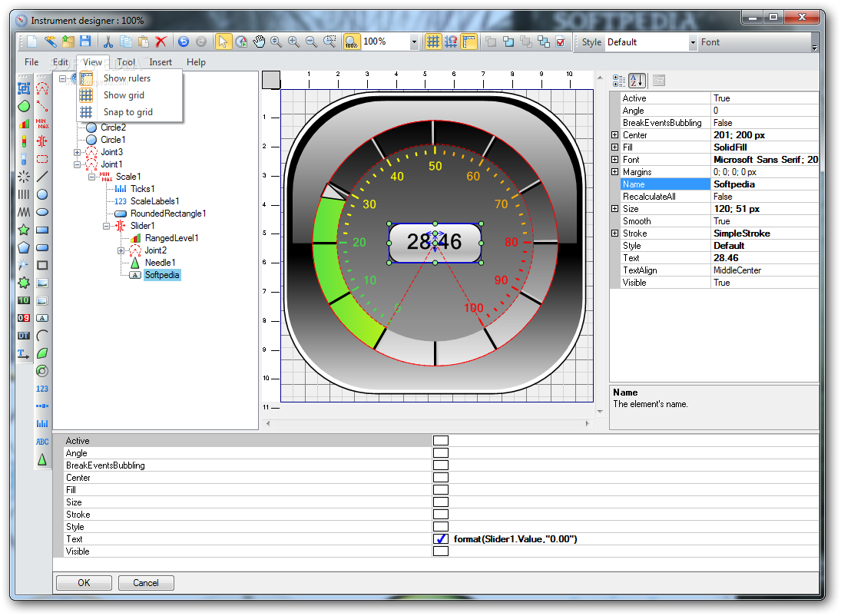This screenshot has width=841, height=616.
Task: Undo the last action
Action: (184, 41)
